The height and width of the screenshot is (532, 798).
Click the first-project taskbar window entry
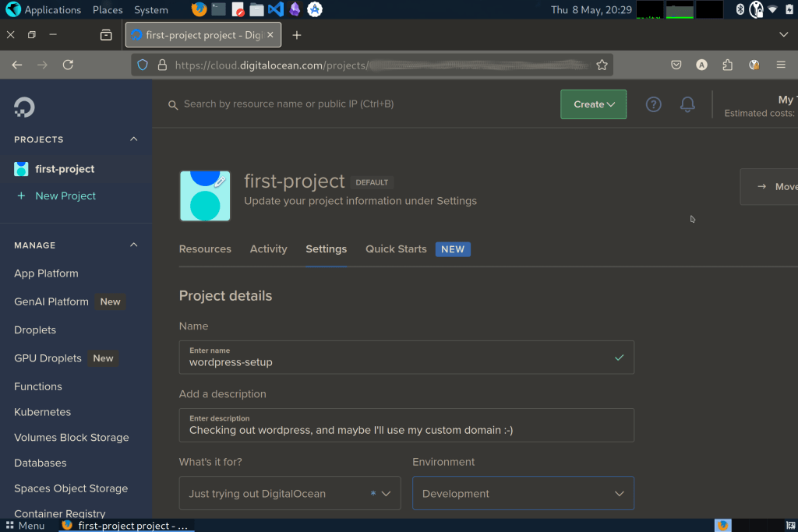pyautogui.click(x=125, y=526)
